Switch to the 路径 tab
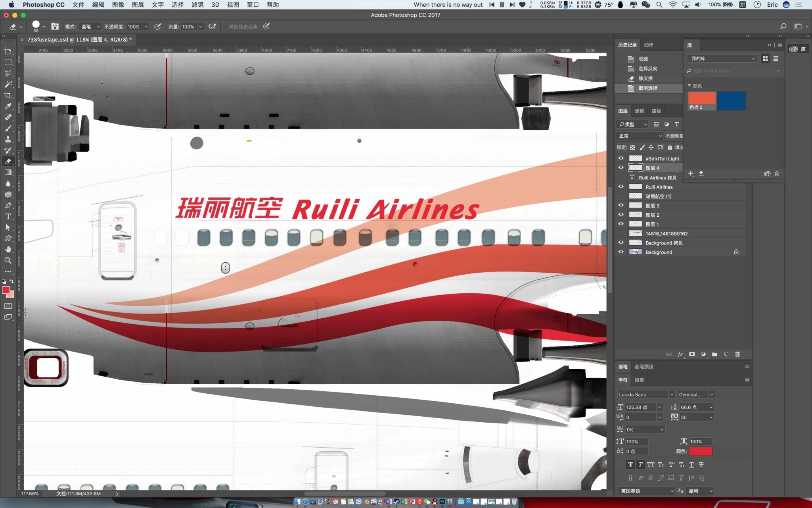Screen dimensions: 812x508 point(656,111)
